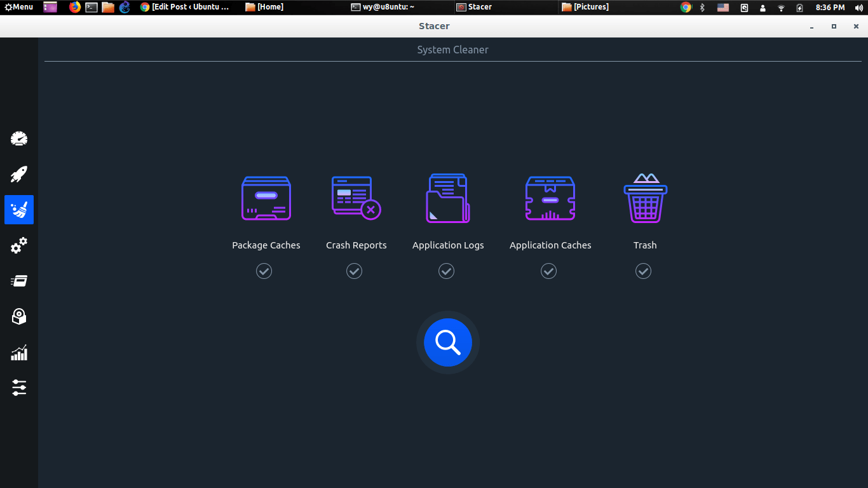Switch to the wy@u8untu terminal window

point(383,7)
